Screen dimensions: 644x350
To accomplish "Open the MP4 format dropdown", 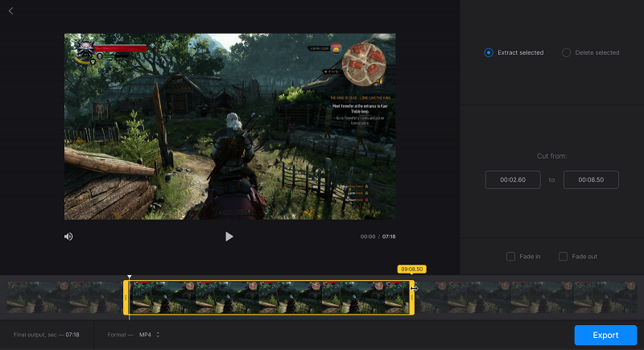I will (149, 335).
